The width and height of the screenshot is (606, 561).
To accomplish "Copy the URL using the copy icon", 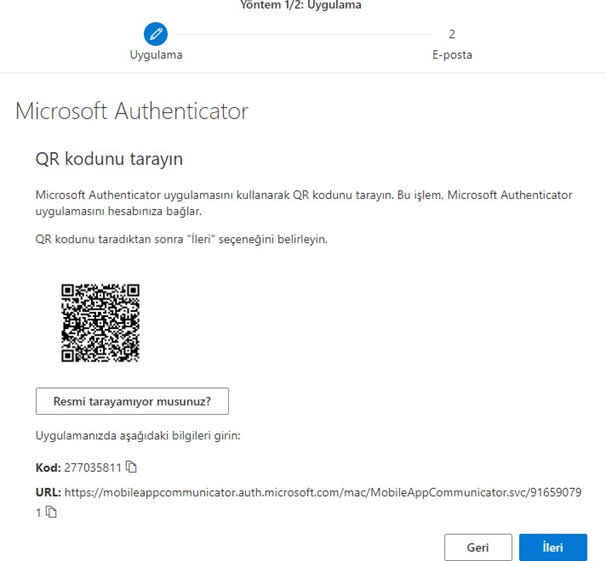I will click(51, 512).
